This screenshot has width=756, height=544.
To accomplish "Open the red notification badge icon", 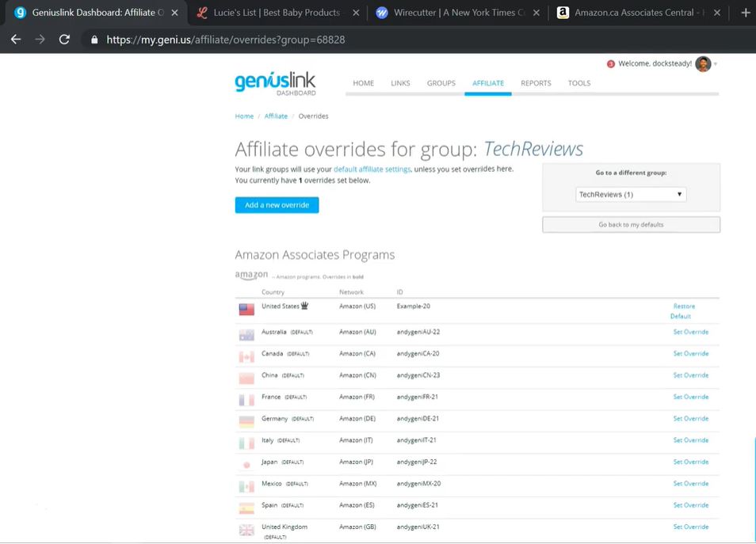I will point(611,63).
